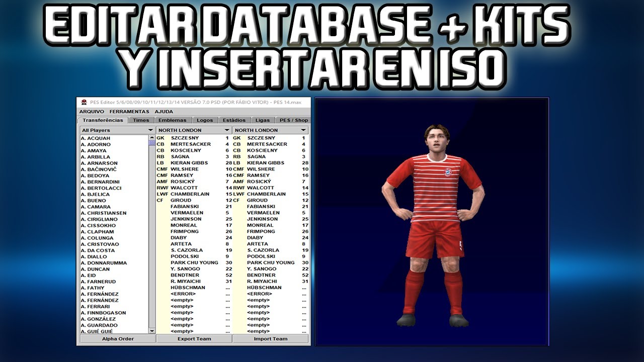
Task: Click the Import Team button
Action: pos(271,339)
